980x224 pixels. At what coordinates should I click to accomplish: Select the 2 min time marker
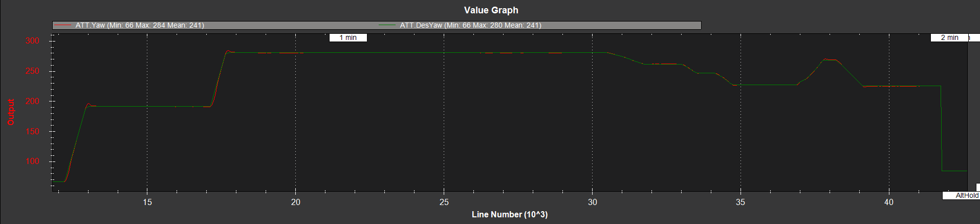click(949, 37)
